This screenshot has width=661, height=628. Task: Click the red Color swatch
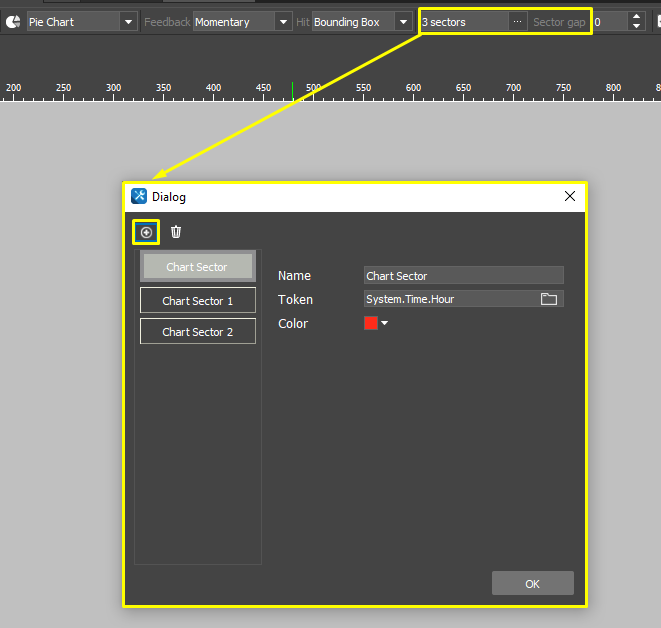tap(371, 323)
